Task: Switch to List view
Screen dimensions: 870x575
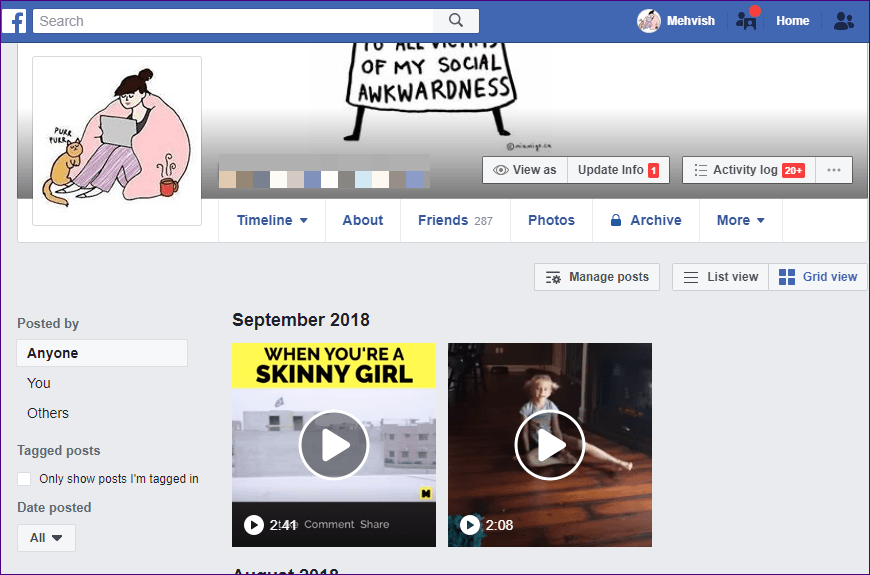Action: click(720, 277)
